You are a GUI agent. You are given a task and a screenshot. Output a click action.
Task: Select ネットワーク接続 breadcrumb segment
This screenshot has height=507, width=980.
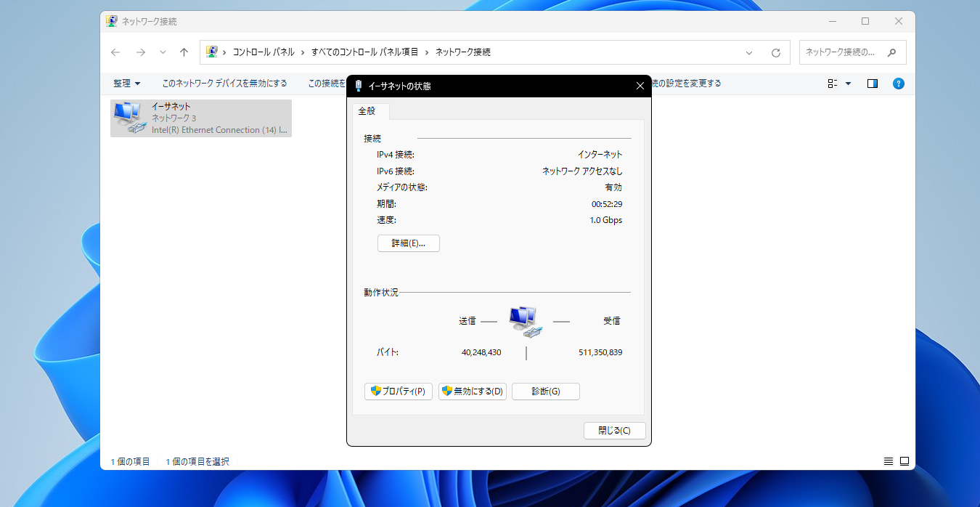pos(463,52)
